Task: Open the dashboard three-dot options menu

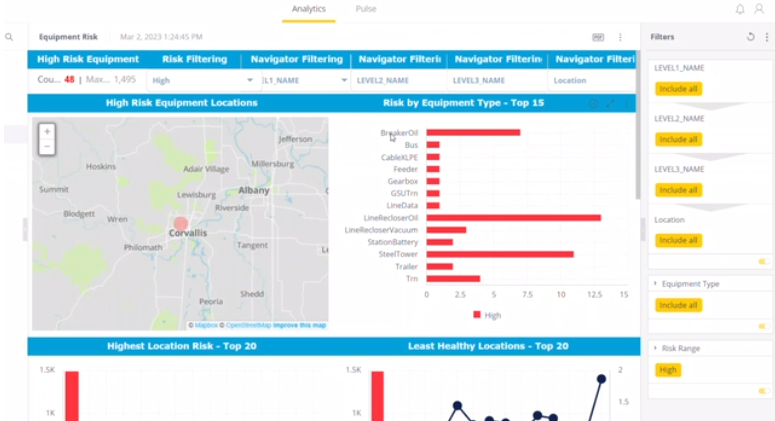Action: tap(620, 37)
